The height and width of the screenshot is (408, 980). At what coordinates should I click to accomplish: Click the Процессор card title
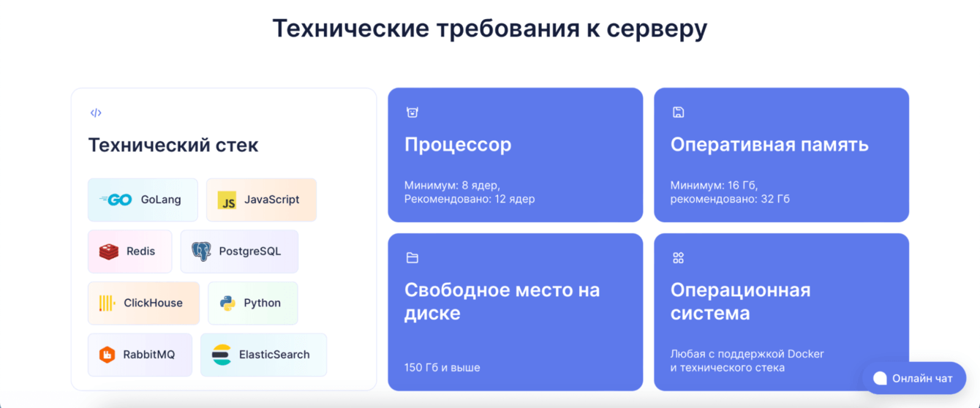pos(458,145)
